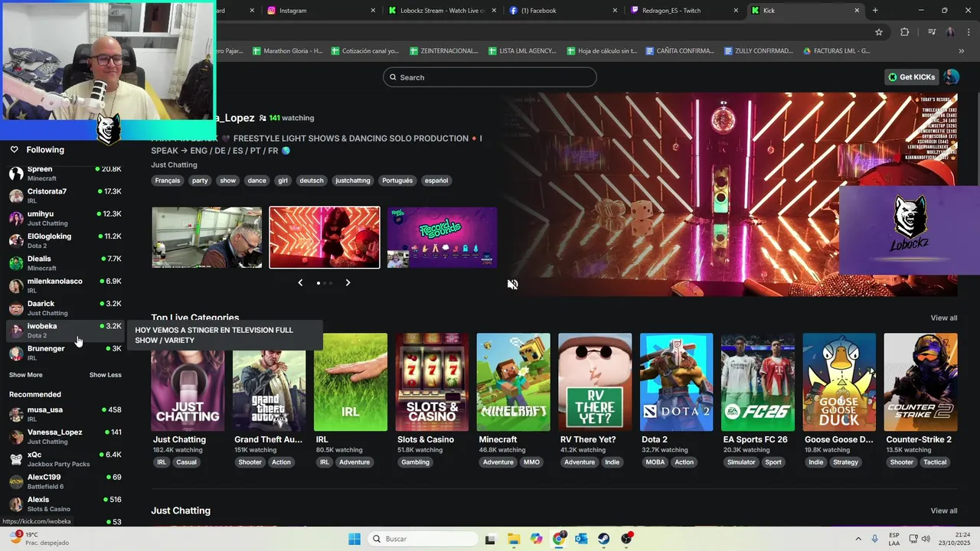Click the Gambling tag under Slots & Casino
Screen dimensions: 980x551
(x=416, y=462)
